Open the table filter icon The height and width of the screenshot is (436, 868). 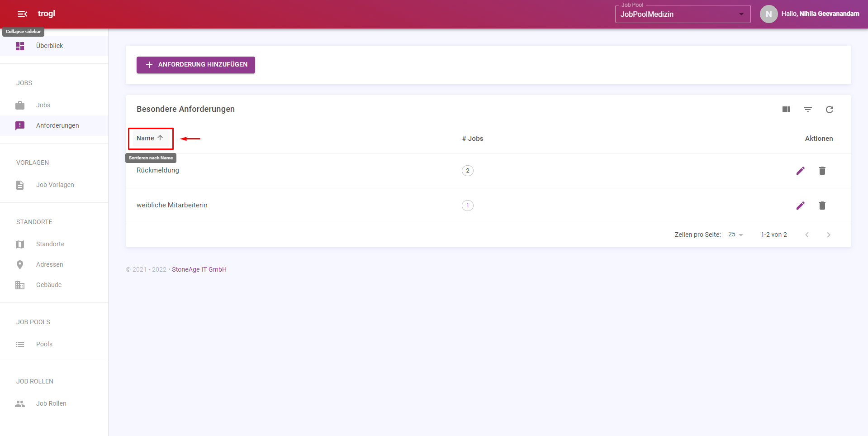[808, 110]
